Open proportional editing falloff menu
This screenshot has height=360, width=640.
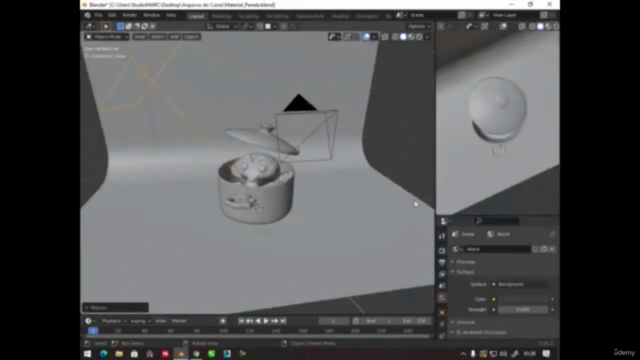click(292, 26)
